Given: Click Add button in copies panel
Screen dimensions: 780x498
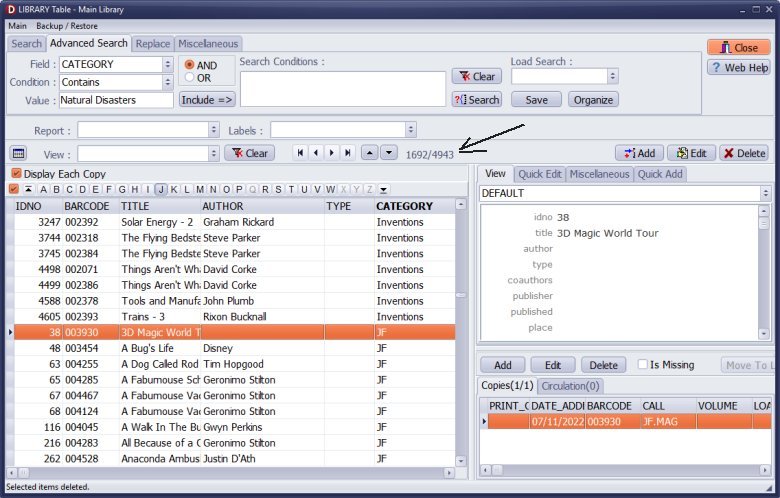Looking at the screenshot, I should 502,365.
